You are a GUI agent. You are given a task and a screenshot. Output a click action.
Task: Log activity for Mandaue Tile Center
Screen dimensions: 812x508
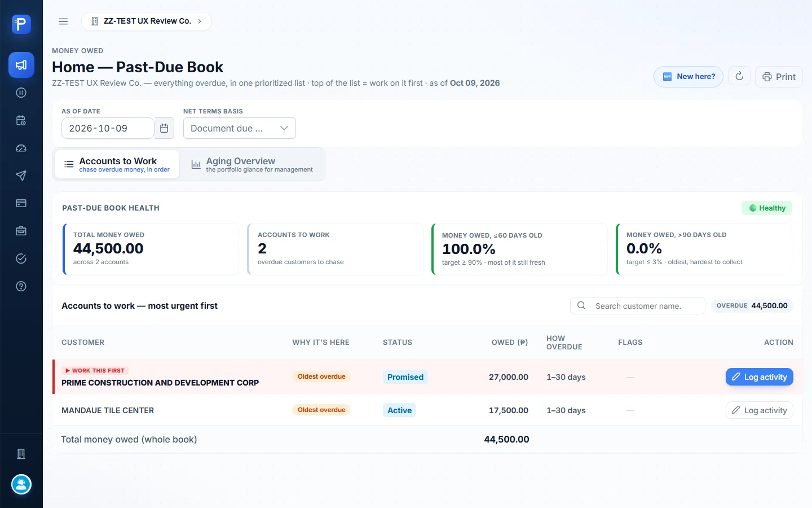coord(760,410)
